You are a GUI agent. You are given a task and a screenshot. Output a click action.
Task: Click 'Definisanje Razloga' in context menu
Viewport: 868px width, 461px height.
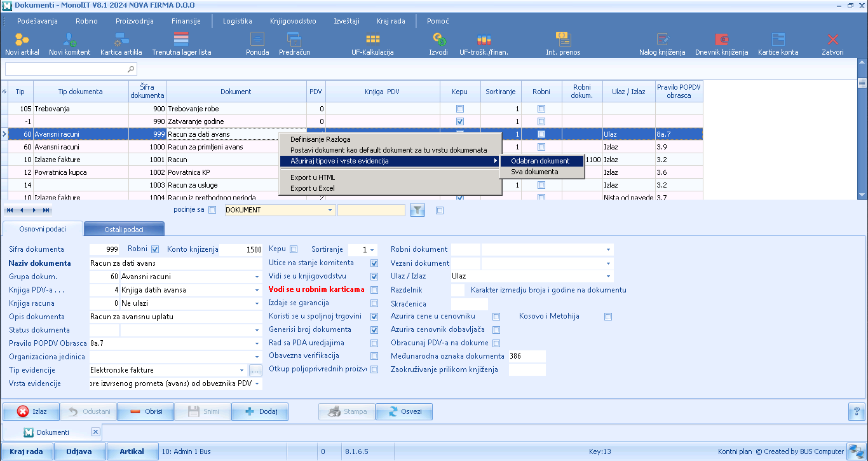point(390,139)
